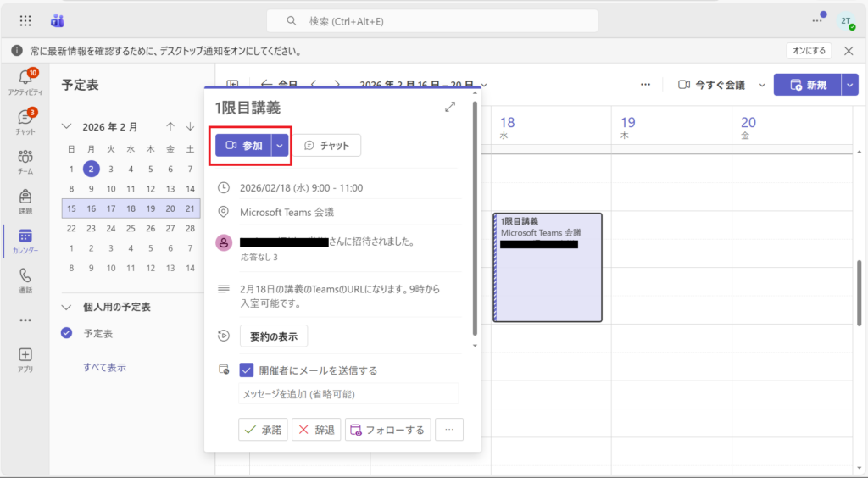Screen dimensions: 868x478
Task: Open the Teams icon in sidebar
Action: point(25,160)
